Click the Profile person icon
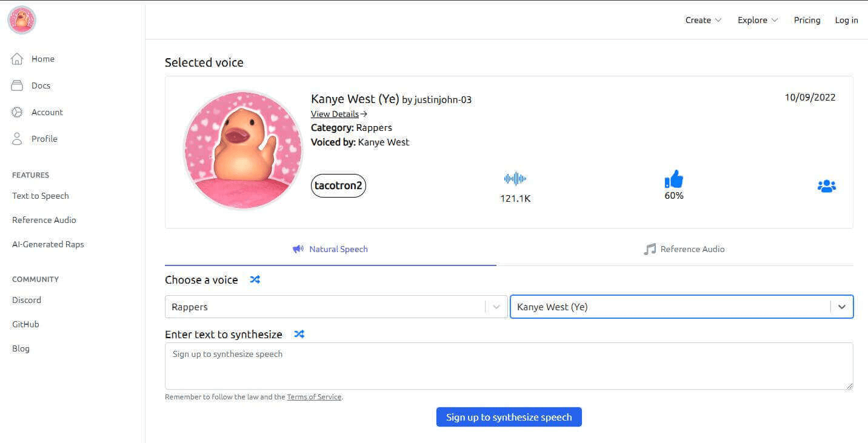 tap(17, 139)
